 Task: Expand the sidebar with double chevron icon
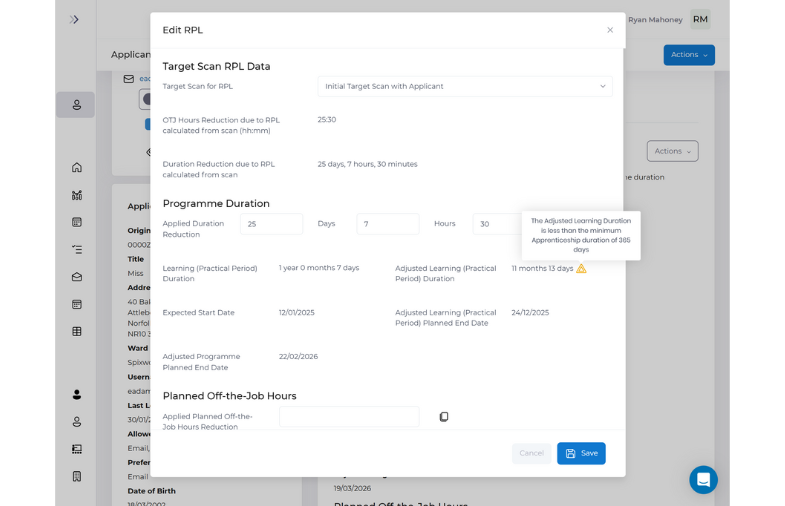74,20
